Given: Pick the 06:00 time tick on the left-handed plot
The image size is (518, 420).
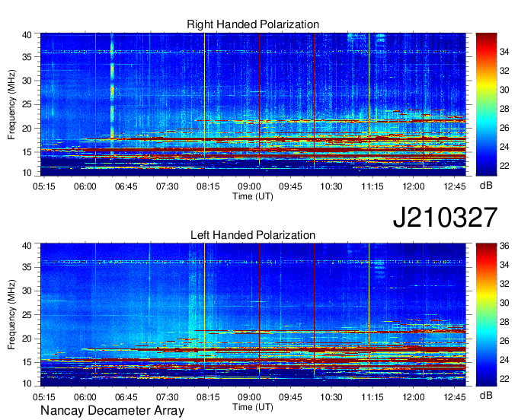Looking at the screenshot, I should click(x=85, y=397).
